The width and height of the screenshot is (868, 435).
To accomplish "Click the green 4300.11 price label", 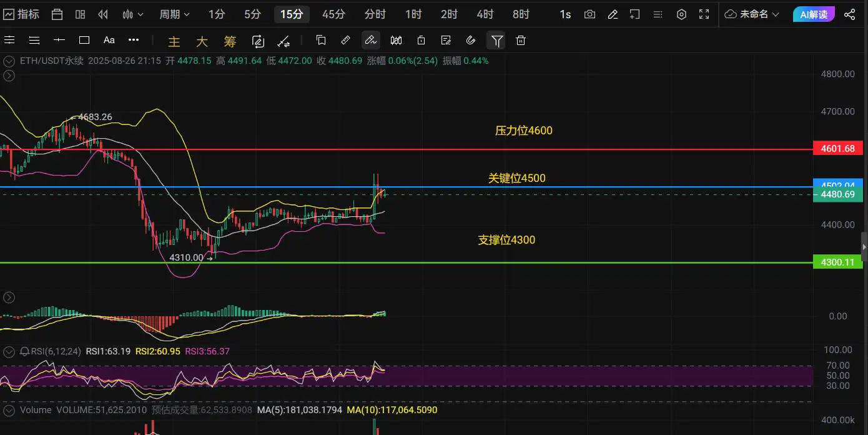I will [838, 262].
